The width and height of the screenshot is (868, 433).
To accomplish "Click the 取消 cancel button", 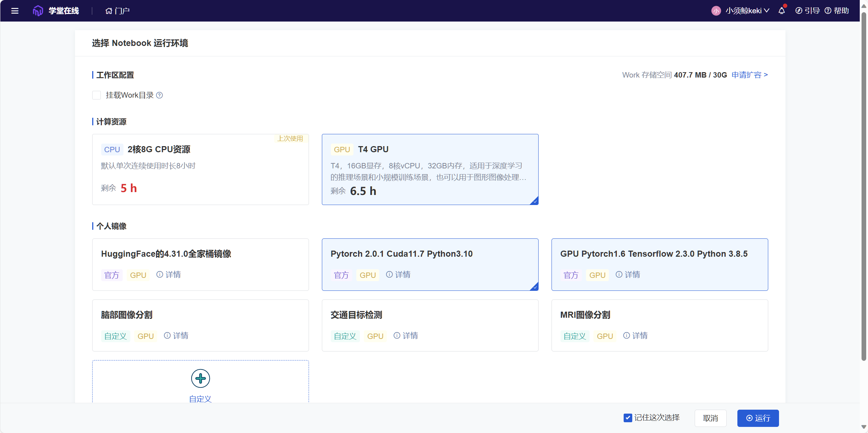I will point(710,418).
